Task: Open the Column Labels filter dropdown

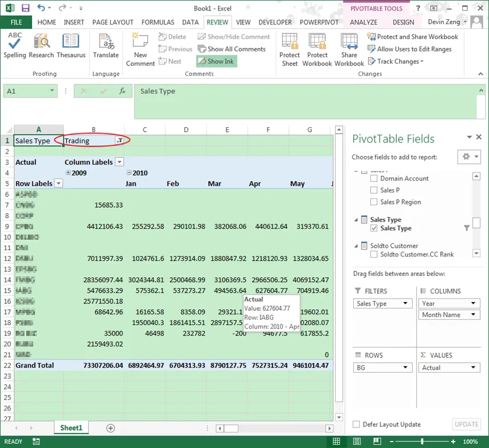Action: (x=119, y=162)
